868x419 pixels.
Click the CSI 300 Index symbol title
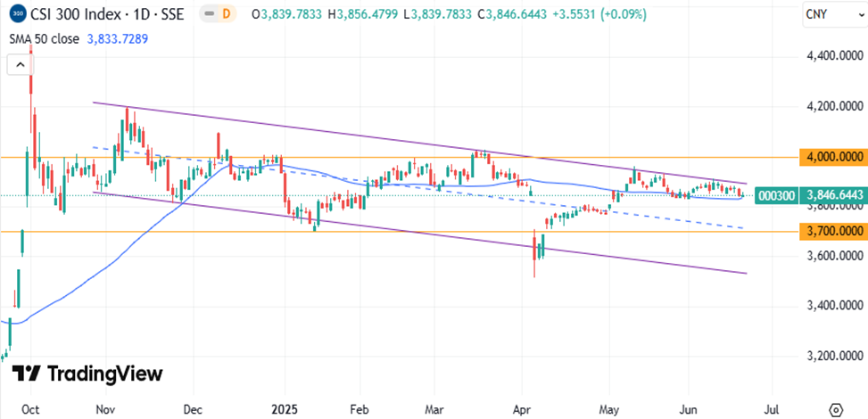click(82, 14)
